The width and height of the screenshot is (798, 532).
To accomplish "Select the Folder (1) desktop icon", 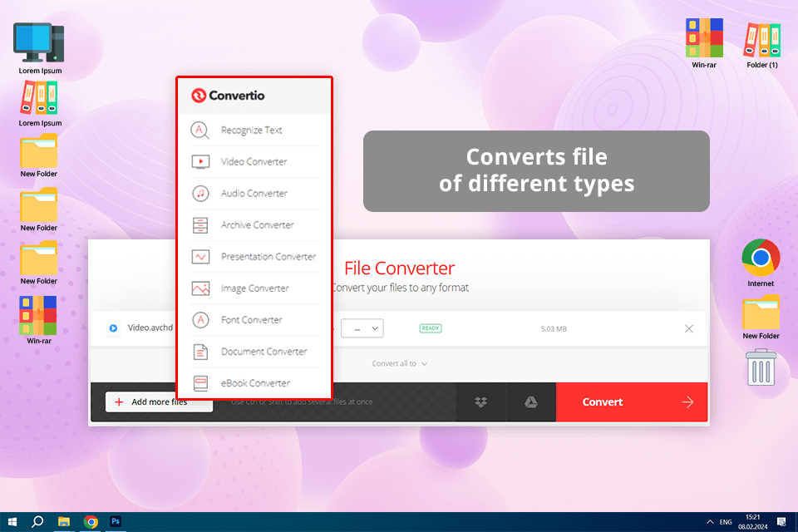I will click(762, 45).
